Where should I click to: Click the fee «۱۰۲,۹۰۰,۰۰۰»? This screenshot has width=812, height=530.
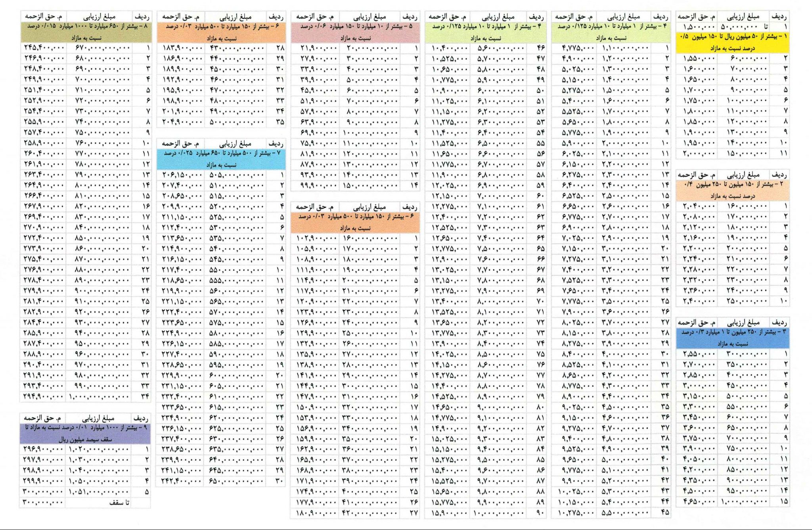tap(317, 238)
